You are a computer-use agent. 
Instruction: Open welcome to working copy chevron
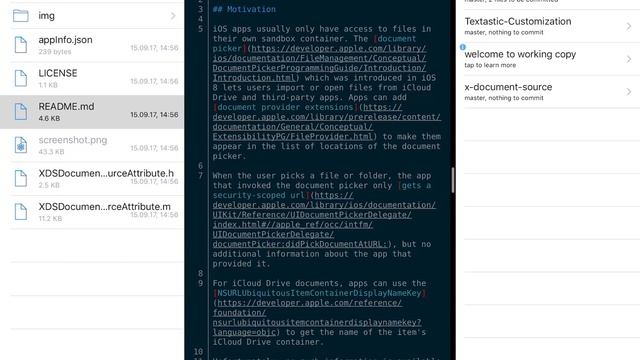coord(629,59)
